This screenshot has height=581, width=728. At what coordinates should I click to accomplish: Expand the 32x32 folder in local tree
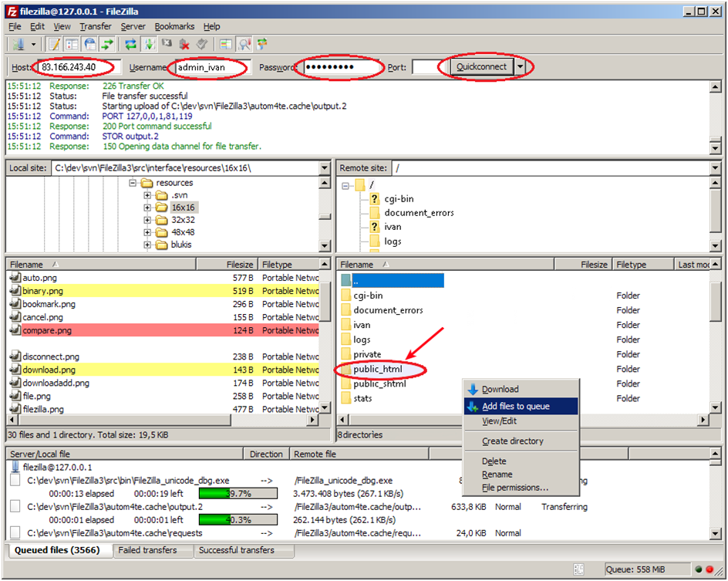tap(147, 220)
